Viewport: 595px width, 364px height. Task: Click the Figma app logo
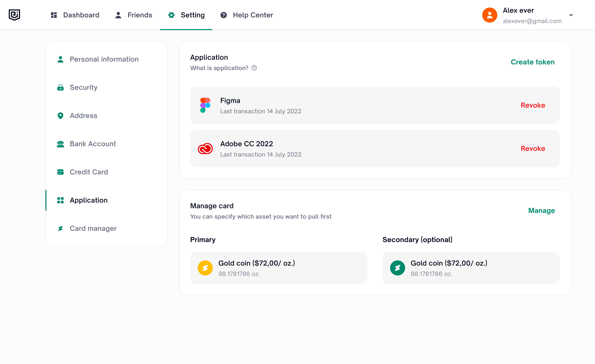tap(205, 105)
